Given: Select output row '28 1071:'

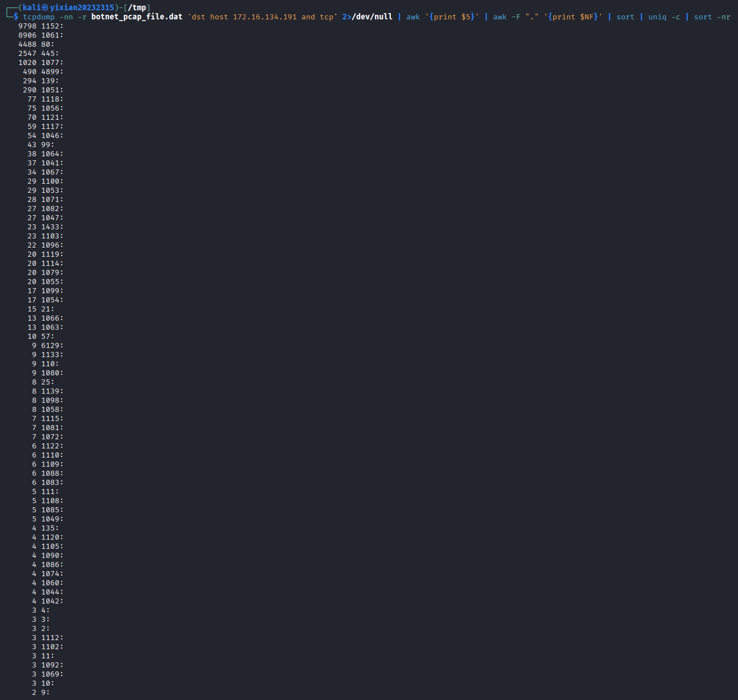Looking at the screenshot, I should [46, 200].
